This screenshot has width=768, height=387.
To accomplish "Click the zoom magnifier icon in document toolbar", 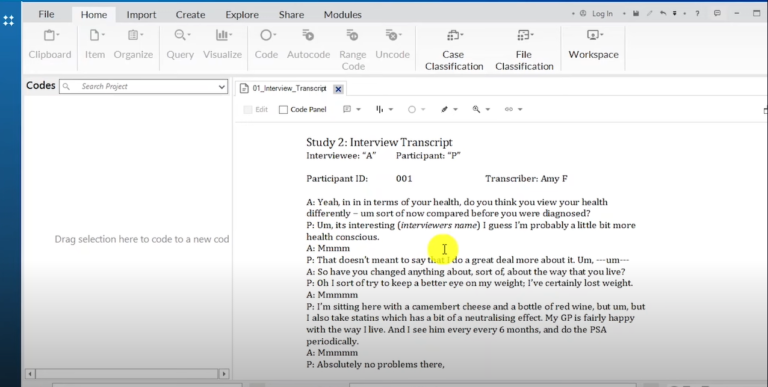I will [476, 109].
